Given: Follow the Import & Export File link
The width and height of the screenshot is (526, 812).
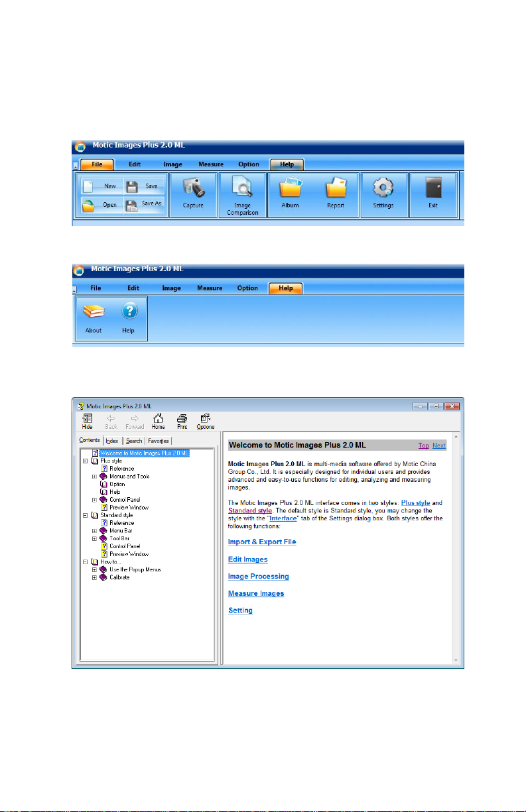Looking at the screenshot, I should tap(262, 542).
